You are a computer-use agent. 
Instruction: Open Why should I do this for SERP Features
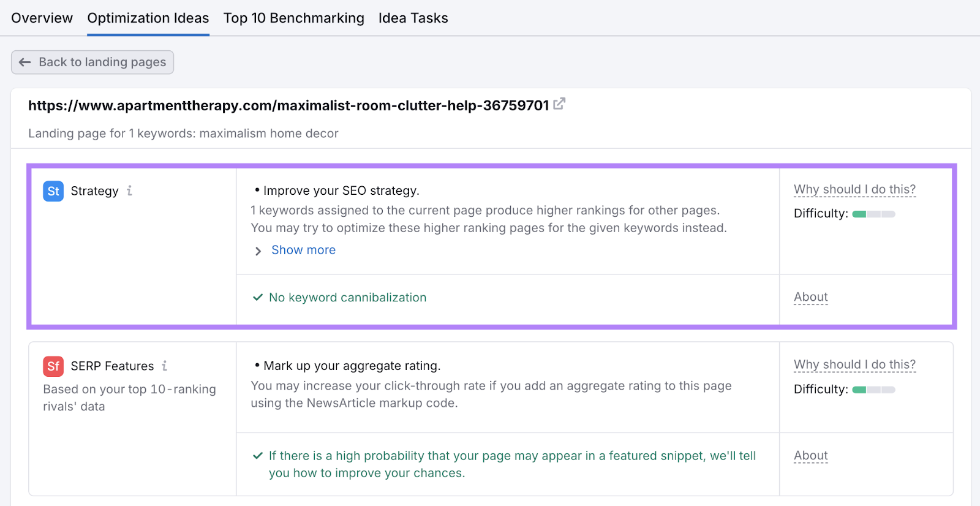pyautogui.click(x=854, y=364)
